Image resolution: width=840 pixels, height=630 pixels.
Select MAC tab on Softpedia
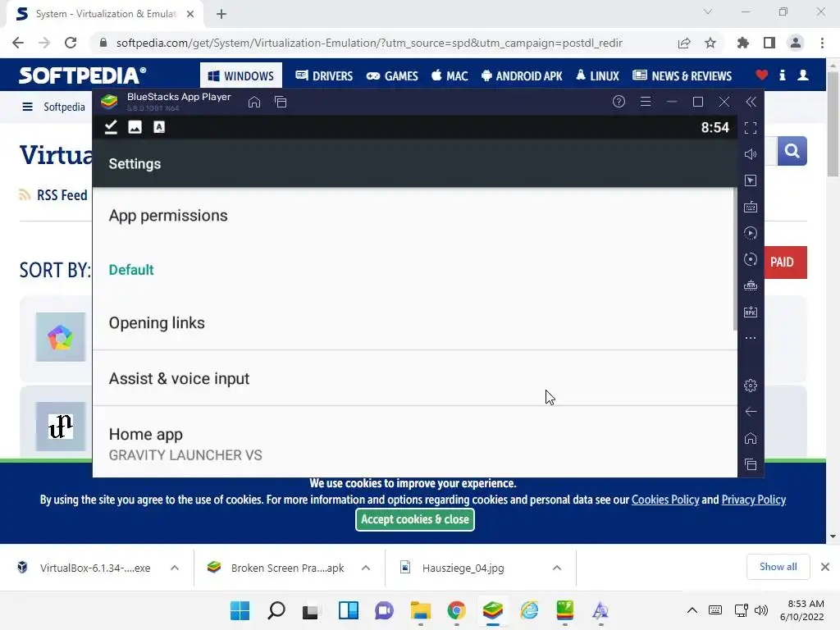coord(450,75)
